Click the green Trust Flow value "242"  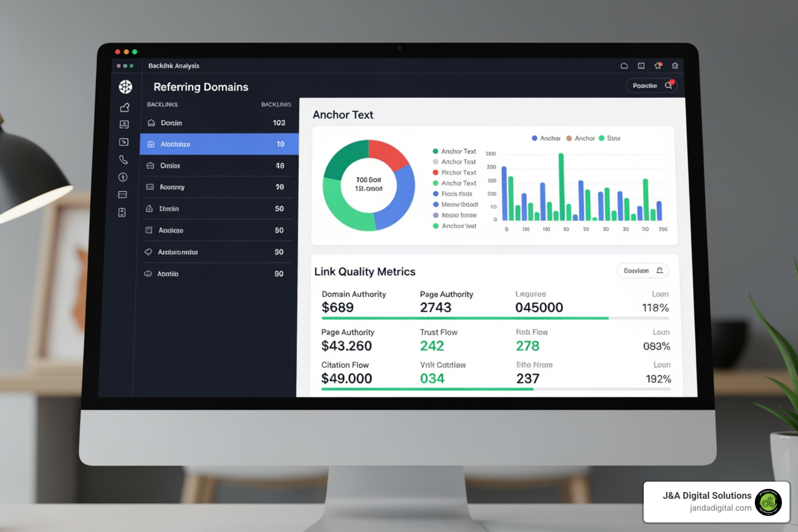[432, 346]
